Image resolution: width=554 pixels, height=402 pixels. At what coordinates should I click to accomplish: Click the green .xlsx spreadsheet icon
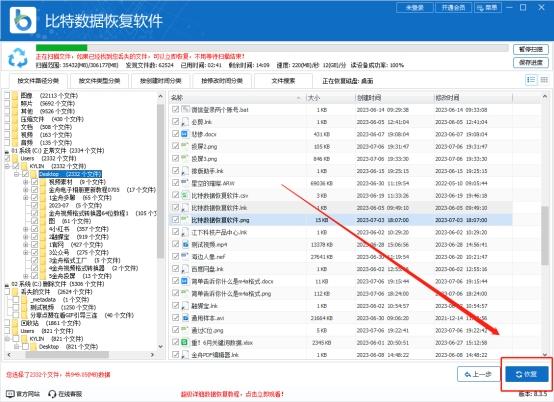pos(185,342)
